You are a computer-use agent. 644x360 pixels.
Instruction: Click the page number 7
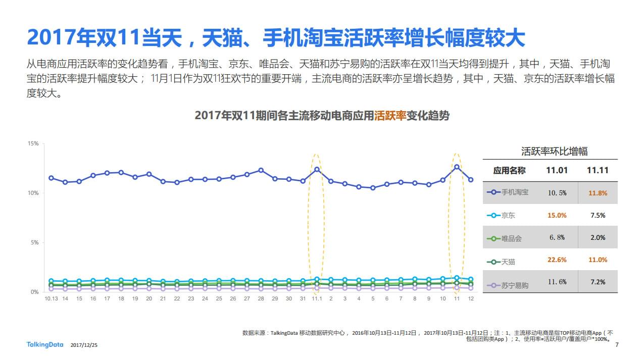tap(617, 345)
